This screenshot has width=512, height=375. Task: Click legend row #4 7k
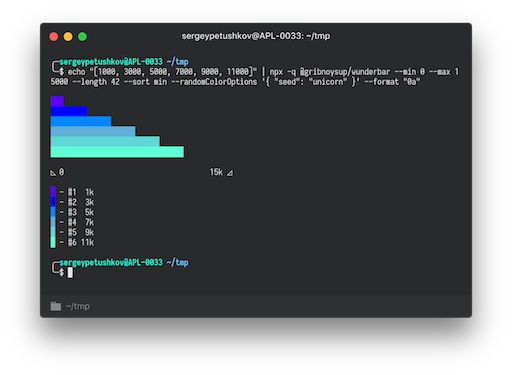(72, 222)
